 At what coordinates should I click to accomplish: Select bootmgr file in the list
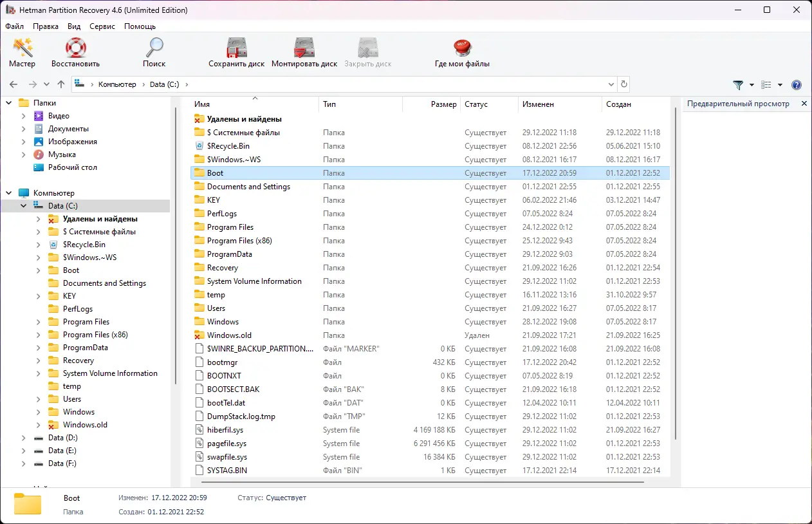430,362
